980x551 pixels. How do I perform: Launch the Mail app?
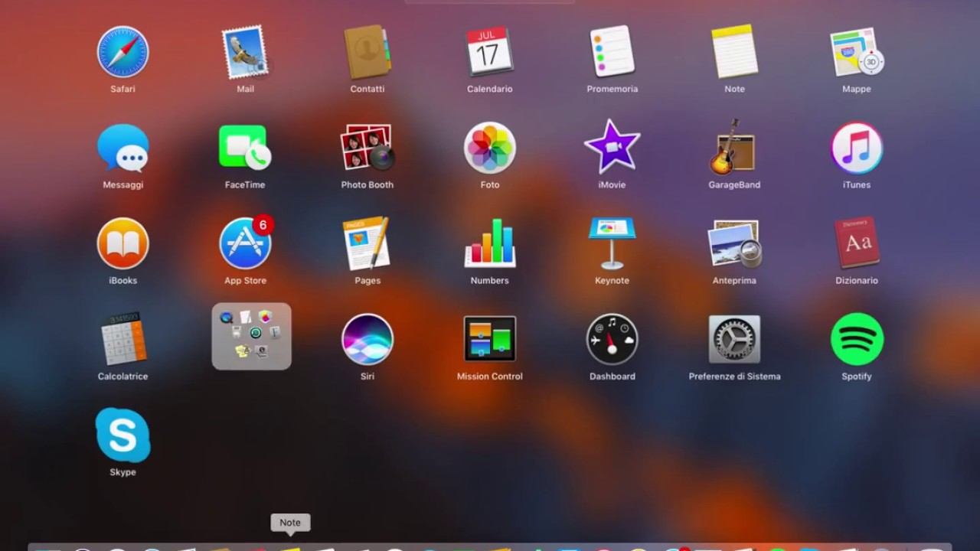245,52
